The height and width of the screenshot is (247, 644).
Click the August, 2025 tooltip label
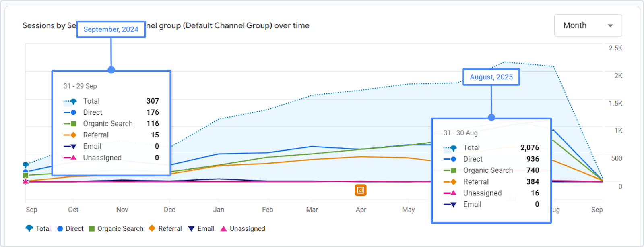point(491,77)
